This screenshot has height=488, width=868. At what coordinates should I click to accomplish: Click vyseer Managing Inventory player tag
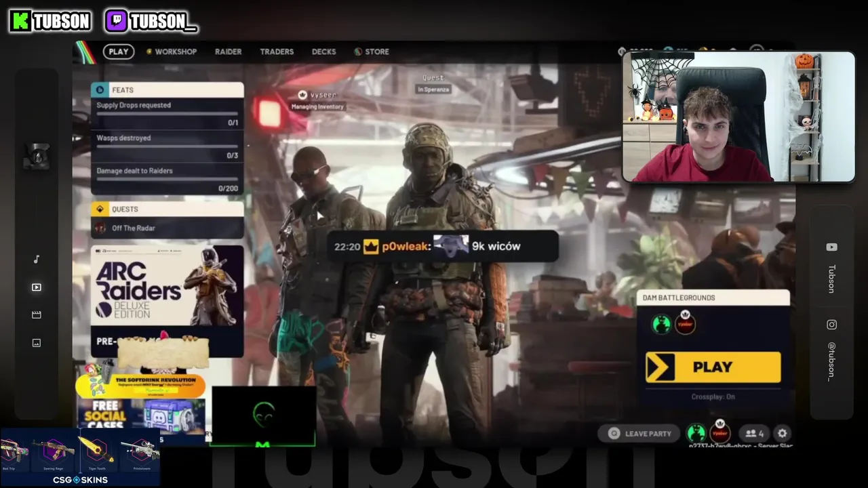317,100
